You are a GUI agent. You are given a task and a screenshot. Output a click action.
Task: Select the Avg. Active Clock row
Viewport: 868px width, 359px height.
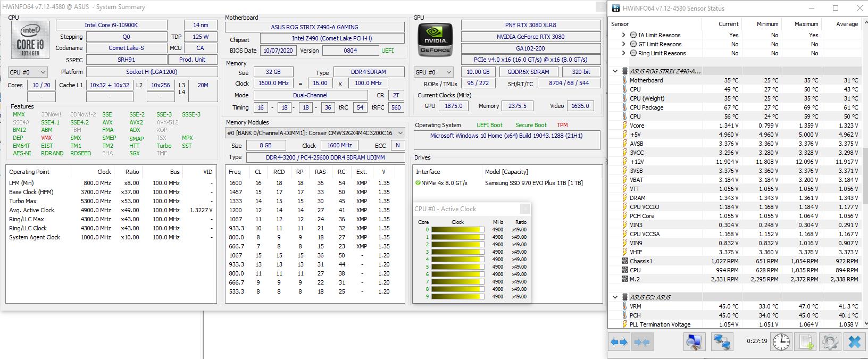coord(111,210)
